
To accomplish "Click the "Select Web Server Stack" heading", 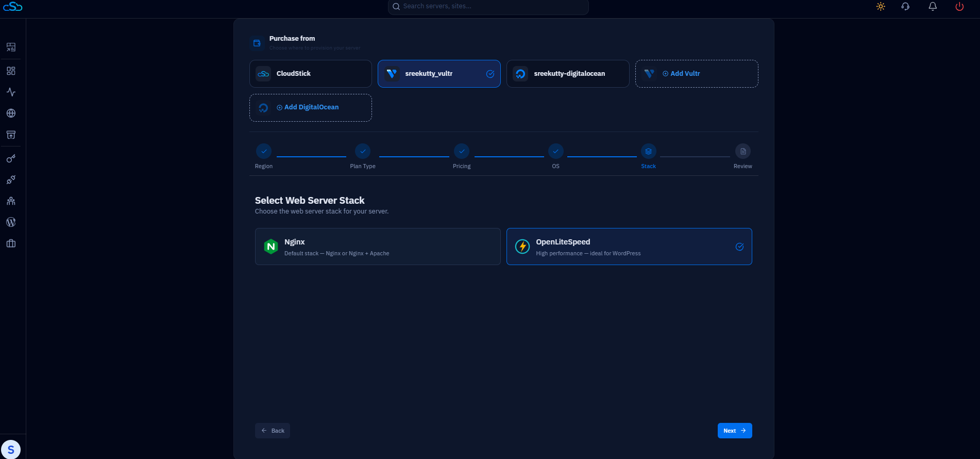I will (x=310, y=201).
